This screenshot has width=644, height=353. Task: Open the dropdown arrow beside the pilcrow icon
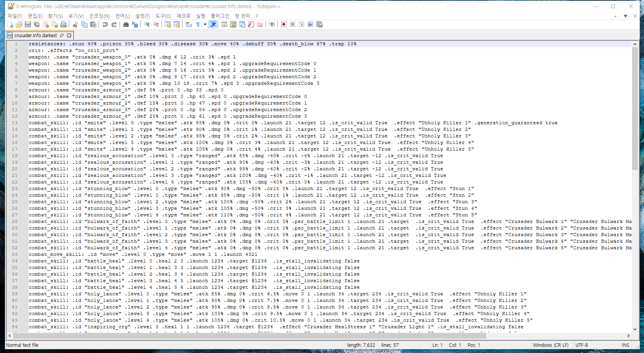coord(205,24)
